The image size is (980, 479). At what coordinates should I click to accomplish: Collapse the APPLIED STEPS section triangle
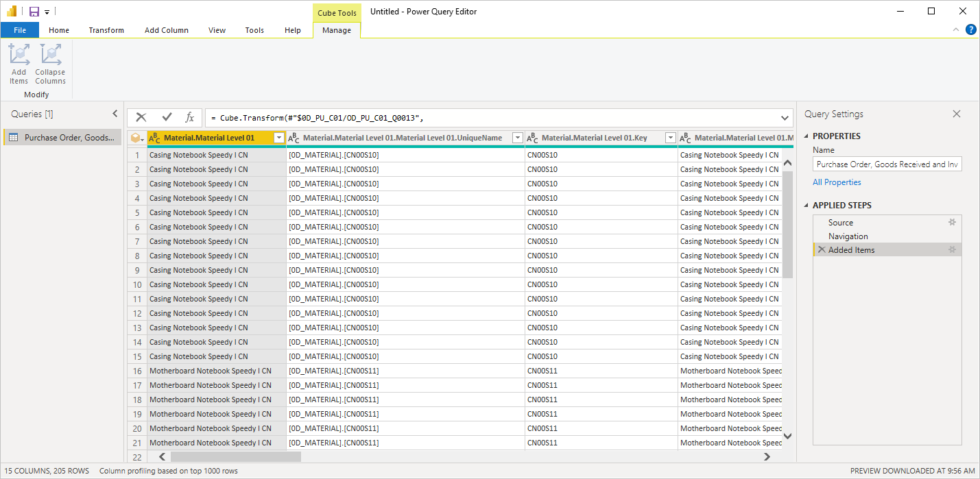(x=806, y=206)
